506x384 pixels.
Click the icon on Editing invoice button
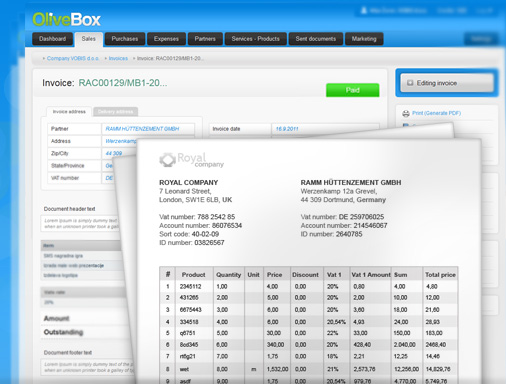click(x=410, y=83)
